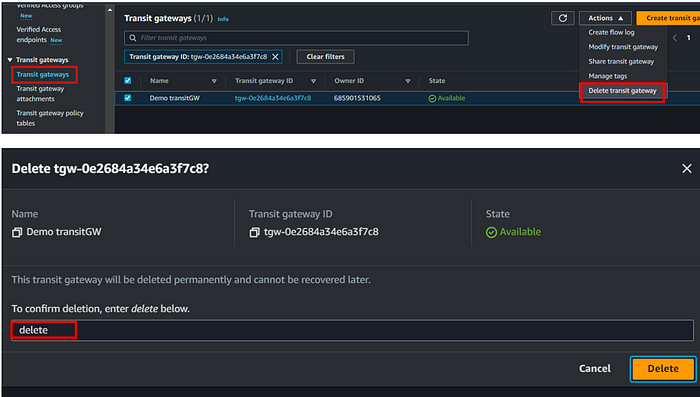Click page number 1 in pagination

pos(688,38)
